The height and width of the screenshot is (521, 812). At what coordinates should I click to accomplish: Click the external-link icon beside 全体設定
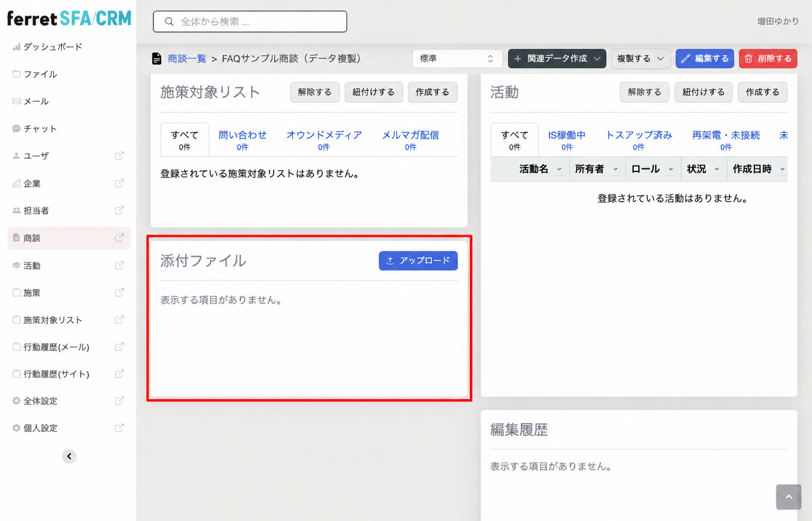point(119,401)
